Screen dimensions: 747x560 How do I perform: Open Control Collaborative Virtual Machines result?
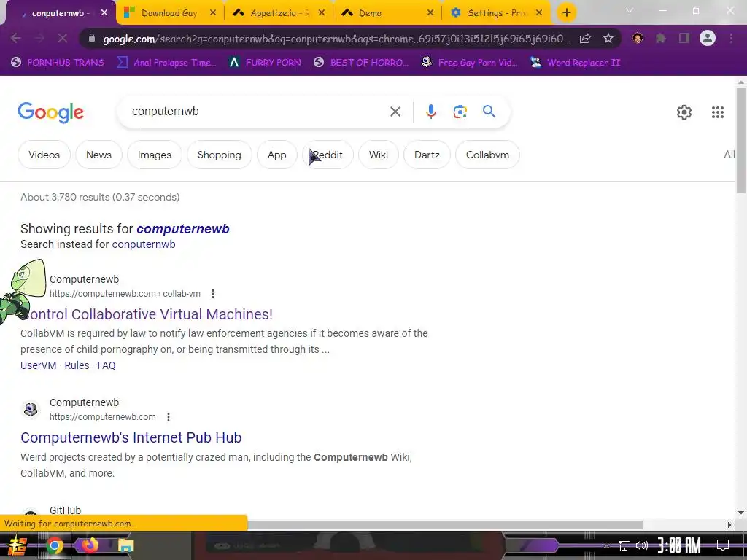point(147,314)
